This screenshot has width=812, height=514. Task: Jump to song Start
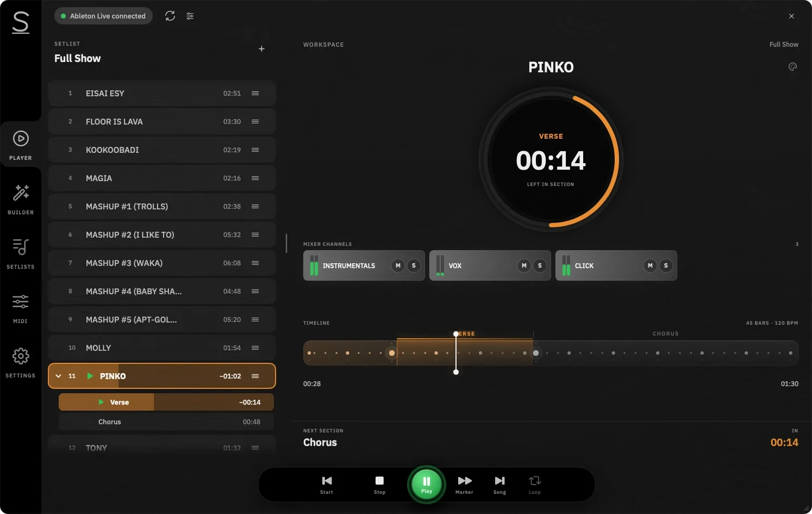point(327,485)
